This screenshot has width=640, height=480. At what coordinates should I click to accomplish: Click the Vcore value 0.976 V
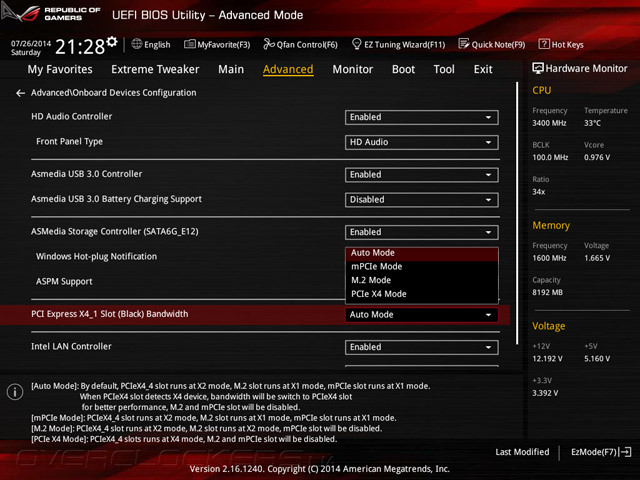click(x=597, y=158)
